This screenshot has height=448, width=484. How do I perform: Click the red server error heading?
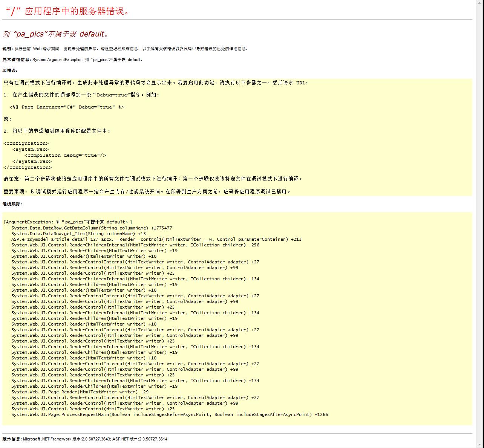[x=68, y=11]
